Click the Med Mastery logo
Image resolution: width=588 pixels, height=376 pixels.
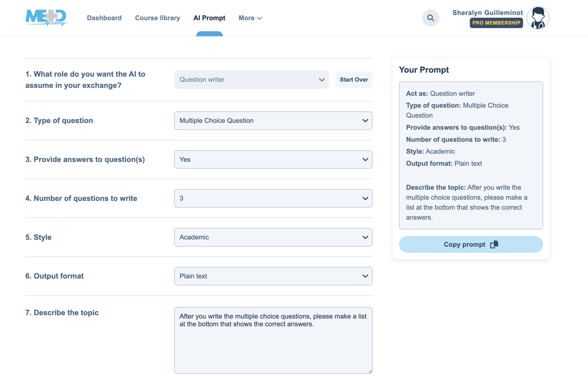coord(46,18)
